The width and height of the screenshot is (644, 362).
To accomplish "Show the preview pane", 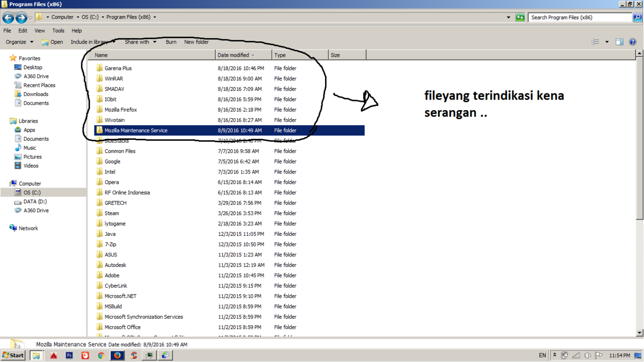I will pos(619,42).
